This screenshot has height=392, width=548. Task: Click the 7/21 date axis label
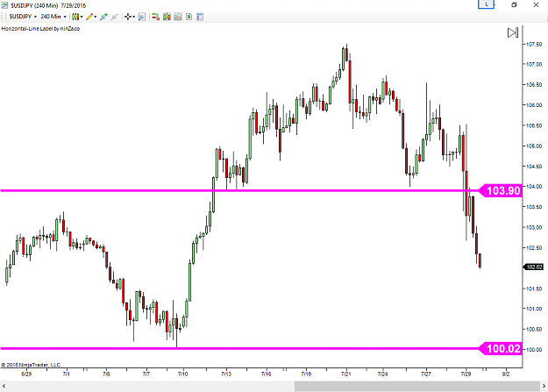(346, 374)
